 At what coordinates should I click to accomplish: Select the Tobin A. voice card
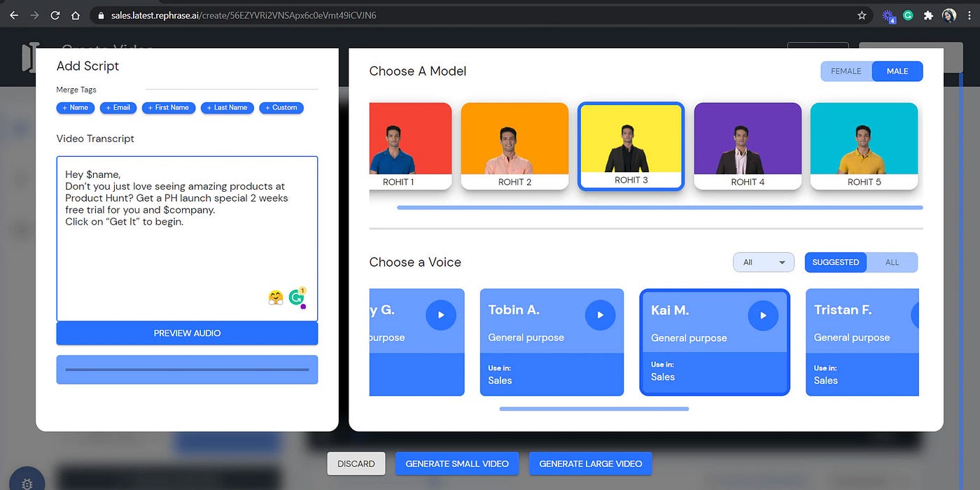552,342
